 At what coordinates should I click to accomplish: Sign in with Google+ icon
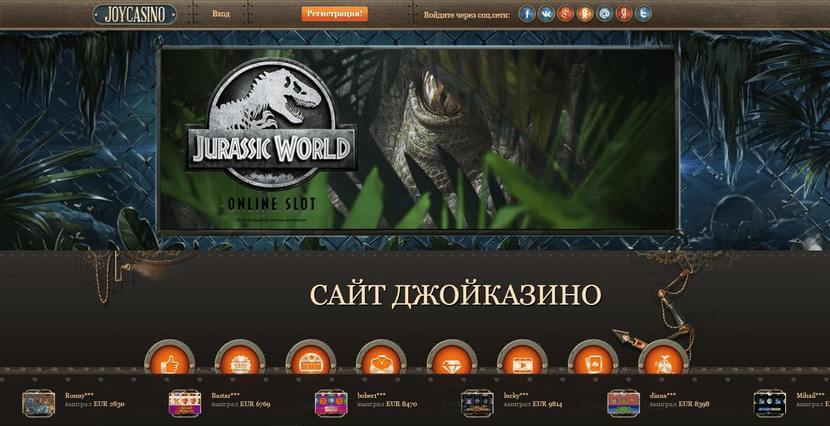565,14
